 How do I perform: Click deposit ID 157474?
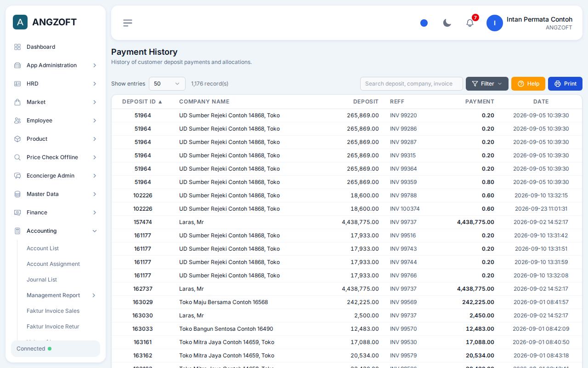coord(143,222)
